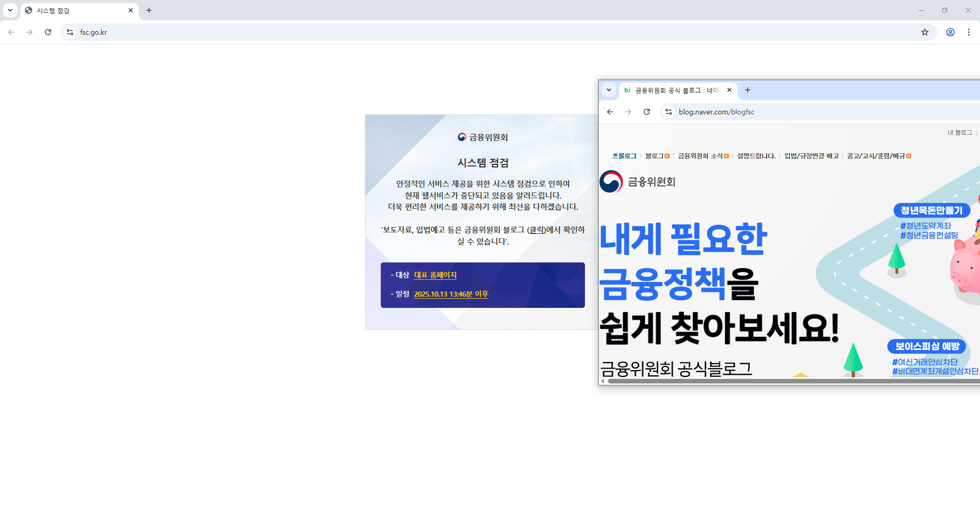Open the Chrome profile icon
Screen dimensions: 980x531
[x=950, y=32]
